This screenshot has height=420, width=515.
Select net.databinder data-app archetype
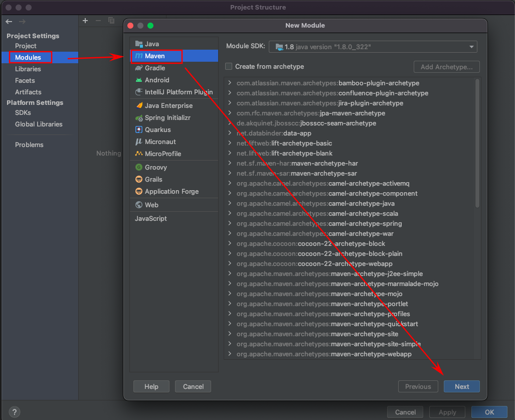pos(274,133)
